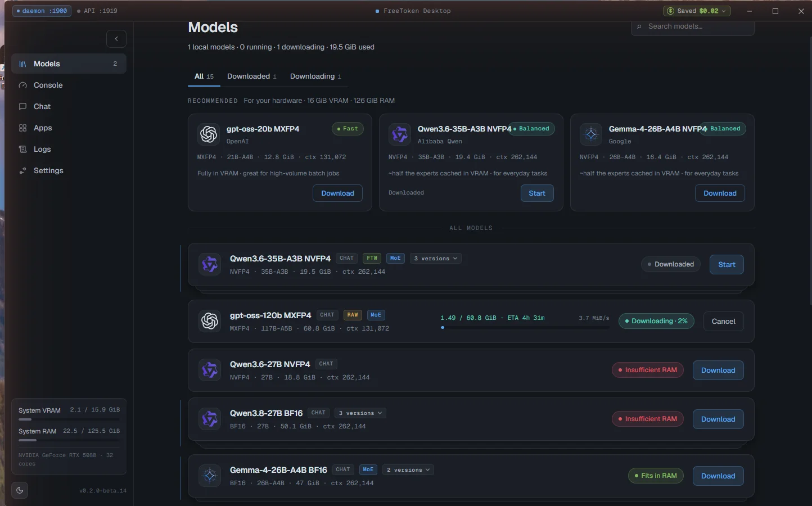Click Qwen logo in Qwen3.6-35B-A3B NVFP4 list row
The width and height of the screenshot is (812, 506).
[210, 264]
